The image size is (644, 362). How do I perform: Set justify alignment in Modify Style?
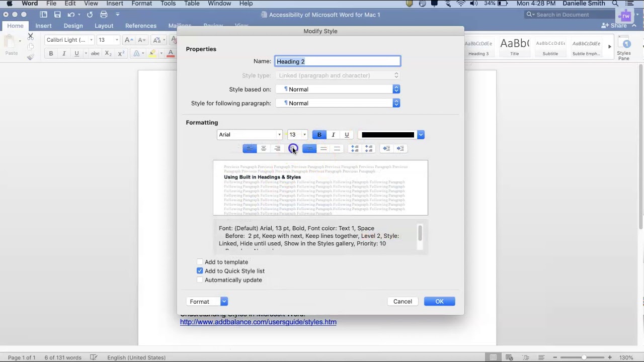[292, 148]
